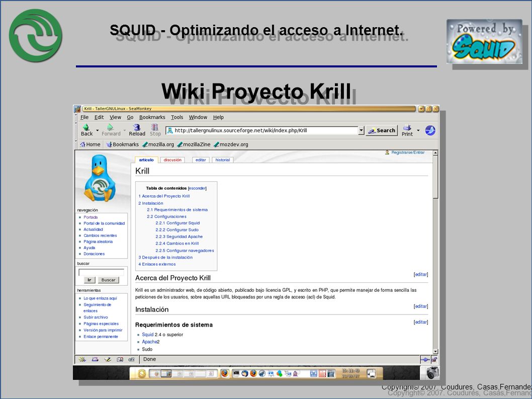Open the Forward button history dropdown
The width and height of the screenshot is (532, 399).
point(125,130)
